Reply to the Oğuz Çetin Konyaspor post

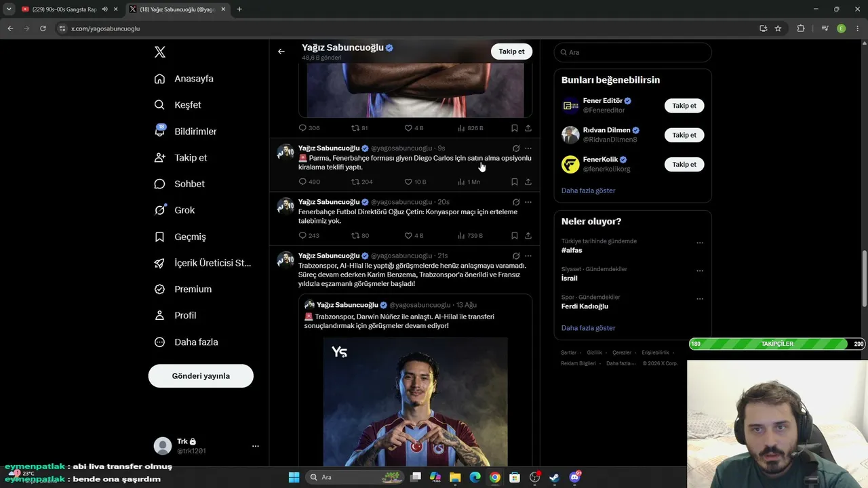[309, 236]
